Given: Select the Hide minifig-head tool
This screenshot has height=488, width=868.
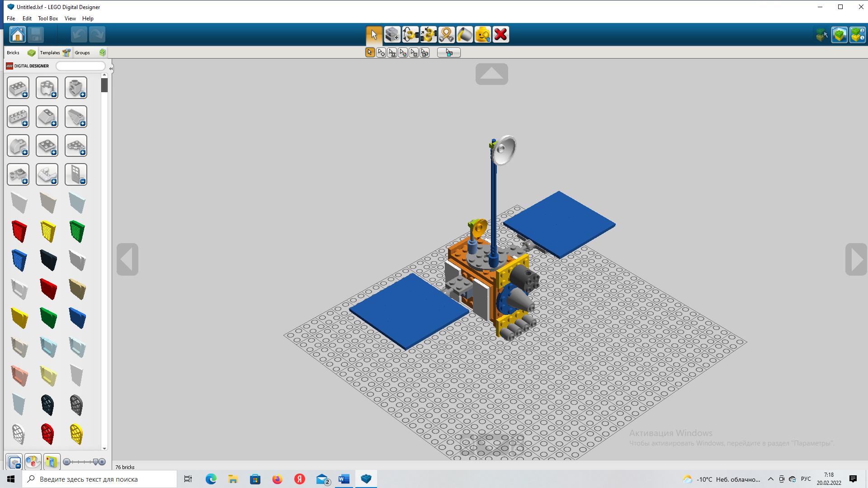Looking at the screenshot, I should pos(482,35).
